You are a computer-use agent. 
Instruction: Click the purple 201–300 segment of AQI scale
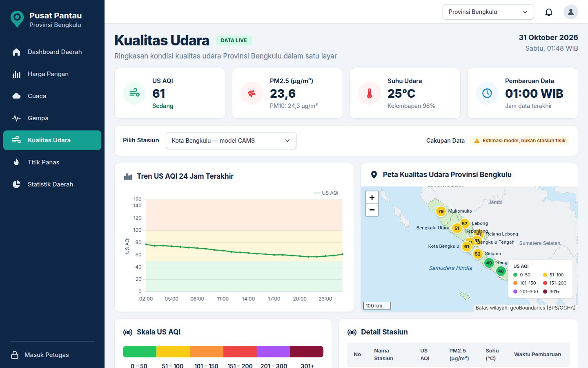pos(273,352)
